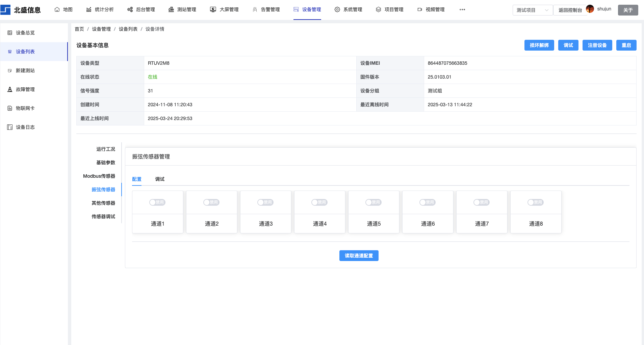
Task: Turn on the channel 8 switch
Action: [535, 202]
